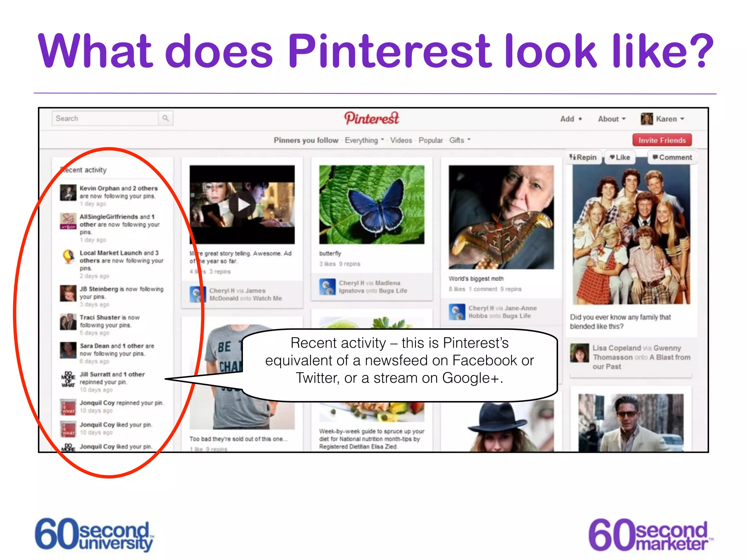Click Cheryl H avatar under butterfly pin
This screenshot has height=560, width=747.
point(327,287)
